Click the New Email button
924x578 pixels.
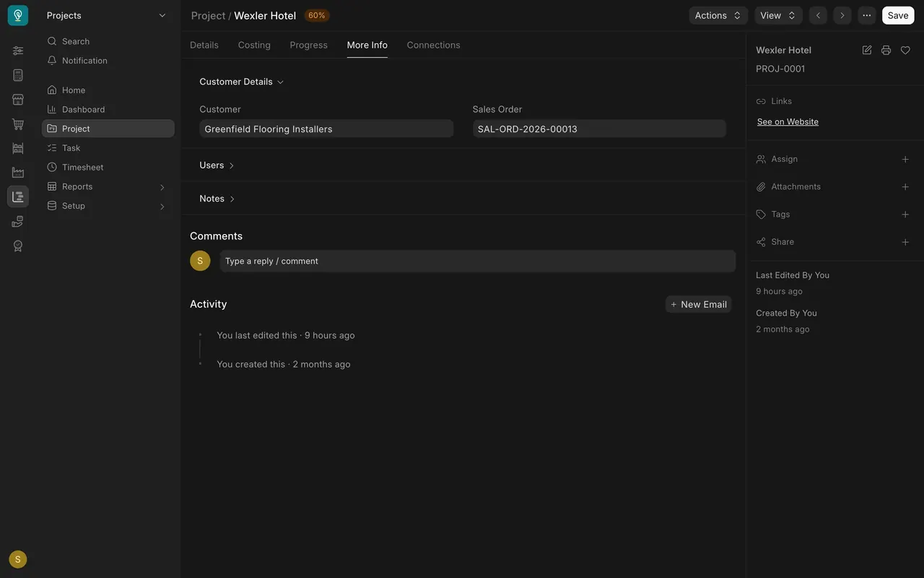click(698, 304)
